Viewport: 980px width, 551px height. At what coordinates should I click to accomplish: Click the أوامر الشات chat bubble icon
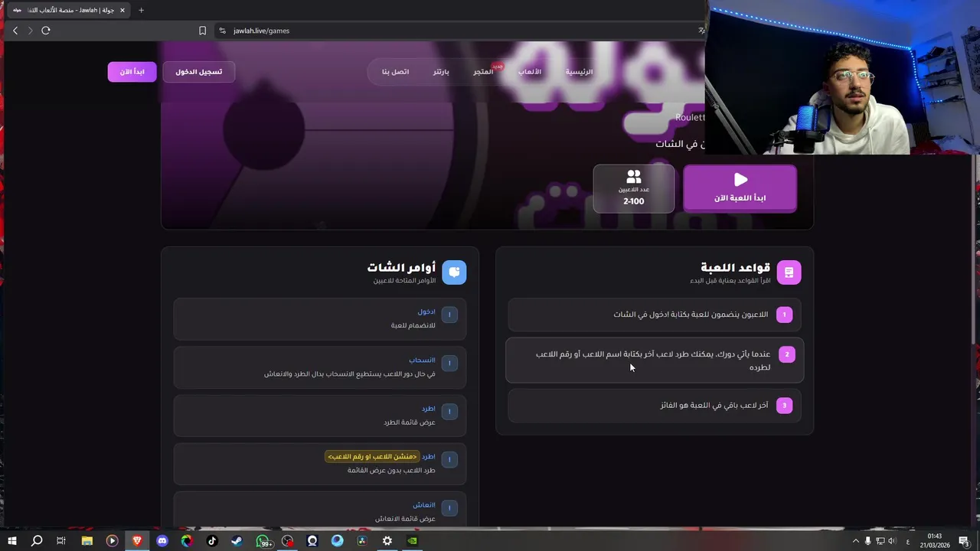(454, 272)
